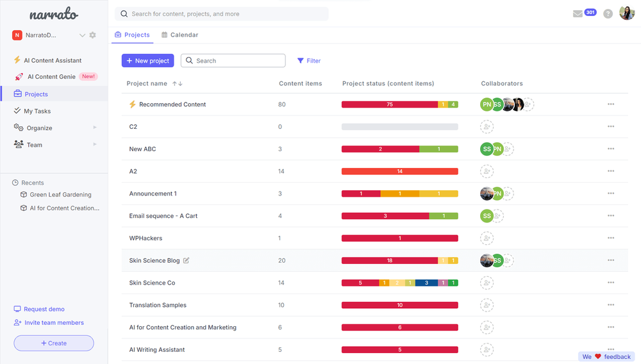Image resolution: width=641 pixels, height=364 pixels.
Task: Open the workspace settings gear icon
Action: [x=93, y=35]
